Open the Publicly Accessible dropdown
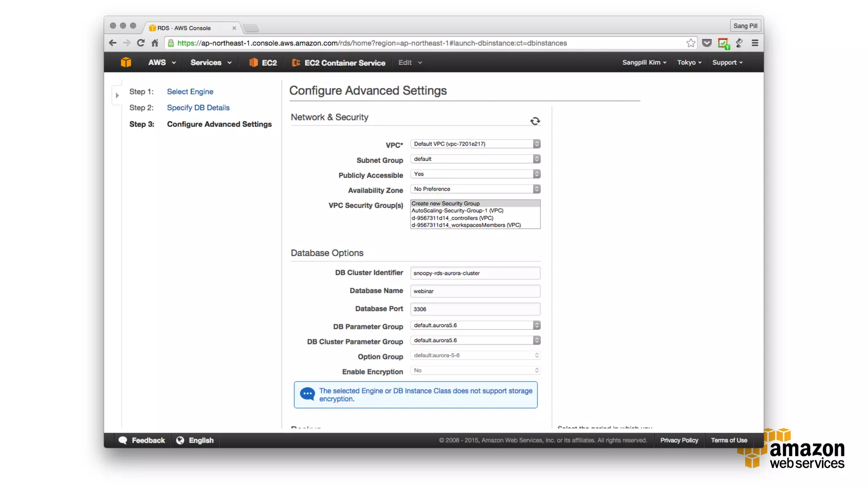The width and height of the screenshot is (868, 488). 475,174
